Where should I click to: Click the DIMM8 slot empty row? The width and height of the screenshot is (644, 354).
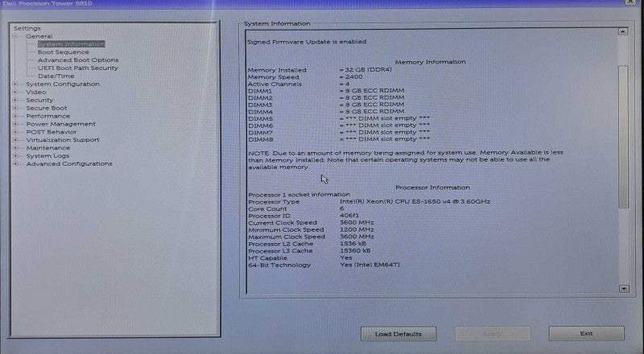tap(339, 140)
